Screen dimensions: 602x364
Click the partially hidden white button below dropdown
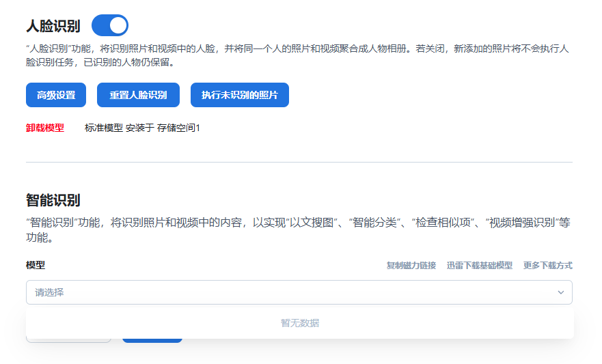(x=68, y=340)
